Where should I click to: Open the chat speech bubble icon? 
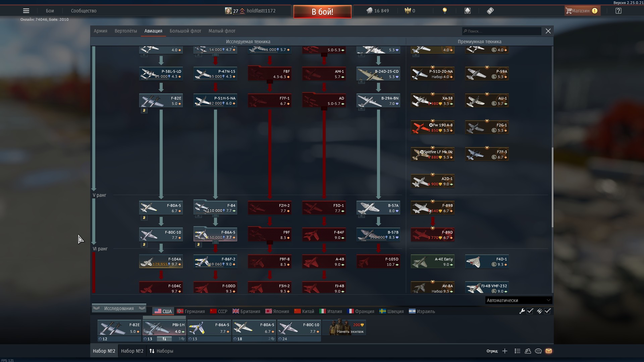(538, 351)
